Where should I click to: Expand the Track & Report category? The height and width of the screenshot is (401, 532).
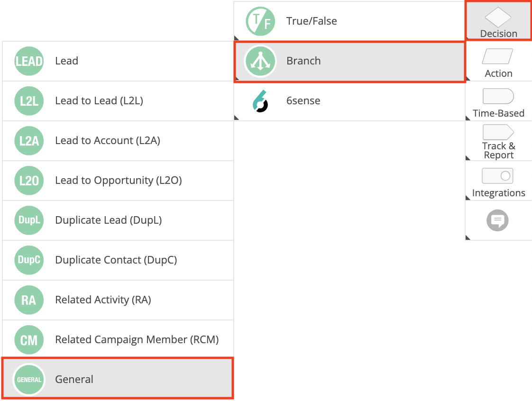pyautogui.click(x=498, y=141)
